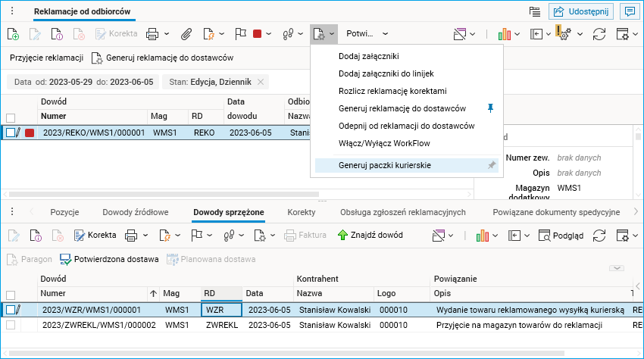Expand the red square status dropdown arrow

(269, 34)
